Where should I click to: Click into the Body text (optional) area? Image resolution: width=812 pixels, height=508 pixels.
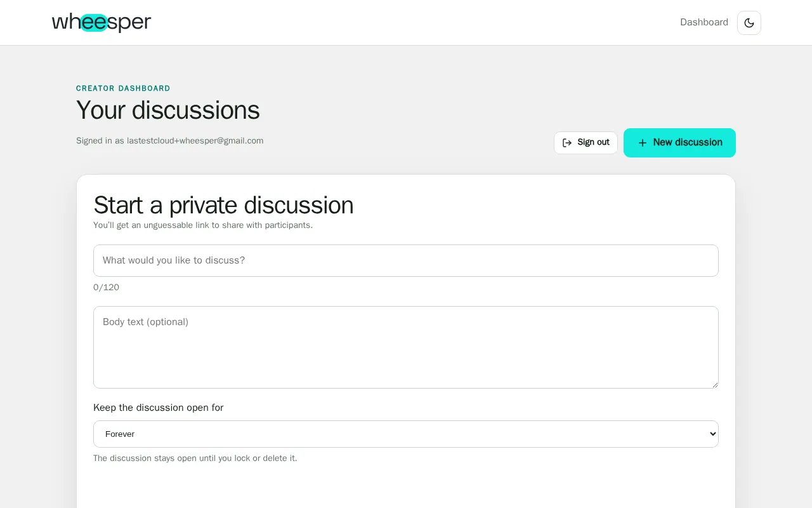(x=405, y=347)
